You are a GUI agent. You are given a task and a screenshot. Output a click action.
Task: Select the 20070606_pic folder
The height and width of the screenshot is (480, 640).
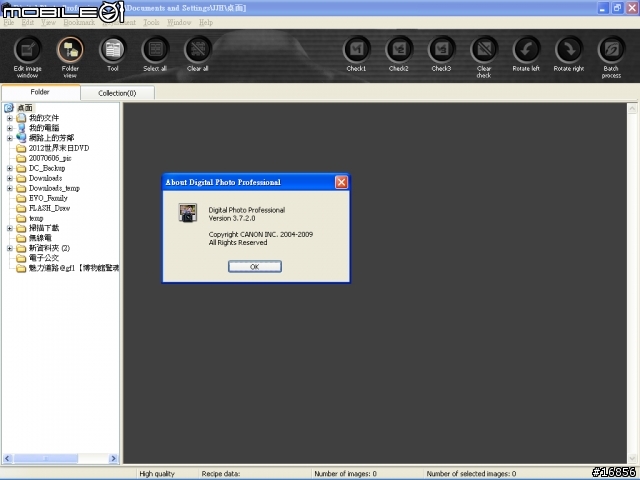point(50,158)
